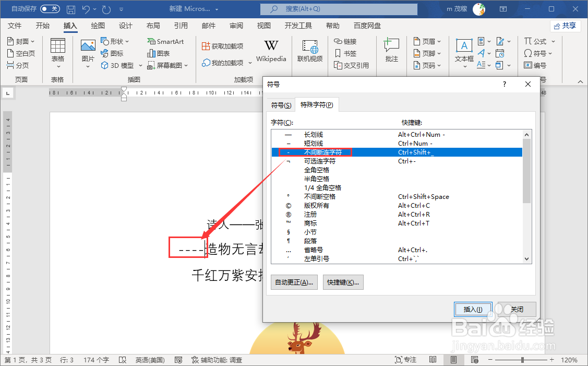Open the 公式 equation button

(535, 41)
